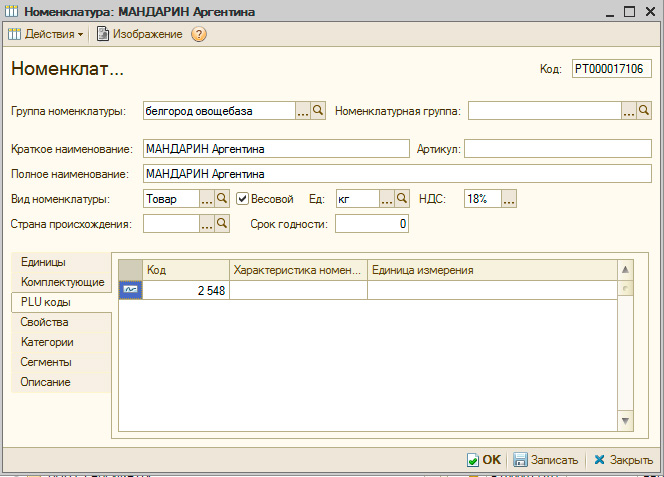Image resolution: width=664 pixels, height=477 pixels.
Task: Open search for Номенклатурная группа field
Action: pyautogui.click(x=645, y=111)
